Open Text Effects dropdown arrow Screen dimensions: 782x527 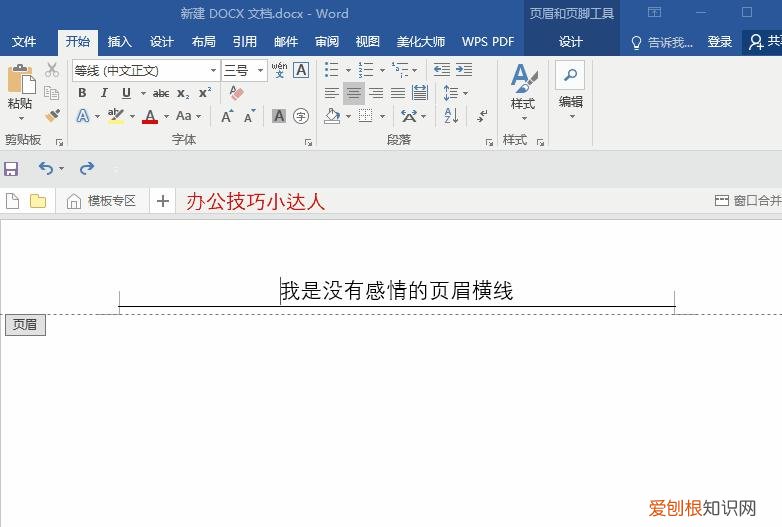[97, 116]
